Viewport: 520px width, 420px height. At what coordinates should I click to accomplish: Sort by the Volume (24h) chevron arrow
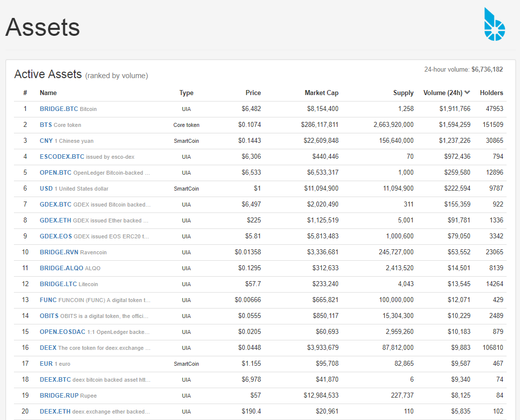pyautogui.click(x=467, y=93)
